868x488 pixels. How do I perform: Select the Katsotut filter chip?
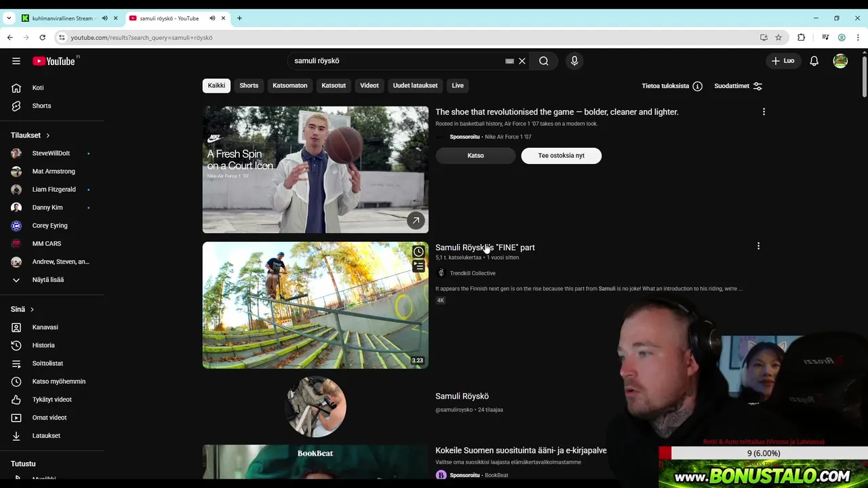tap(334, 85)
